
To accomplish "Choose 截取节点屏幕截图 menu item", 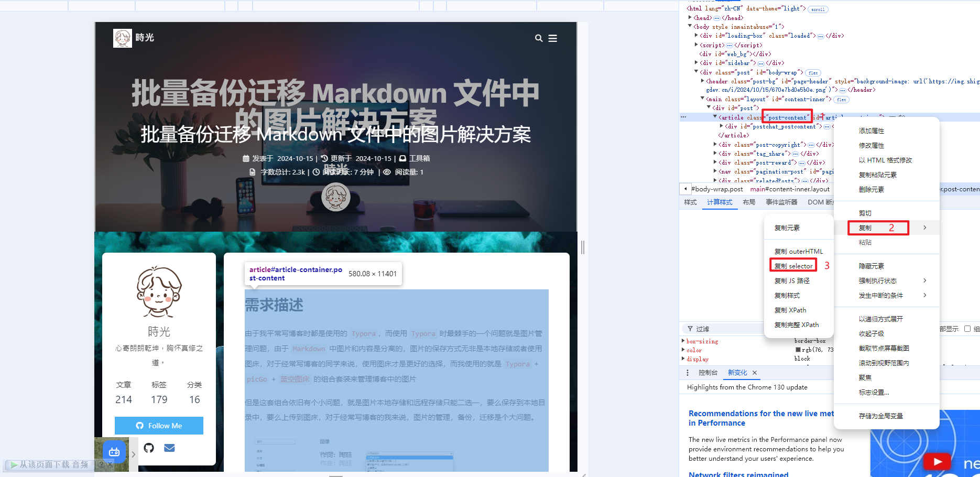I will coord(884,349).
